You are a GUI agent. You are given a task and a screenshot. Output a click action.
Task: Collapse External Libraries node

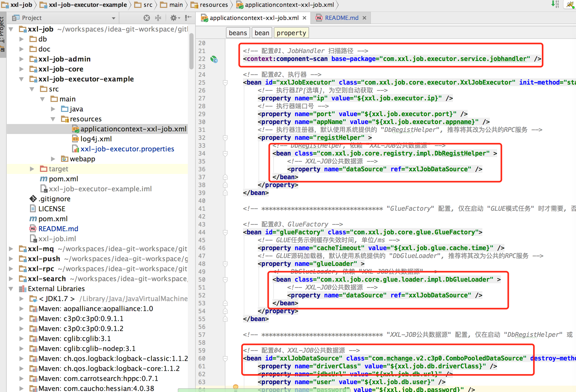[11, 289]
